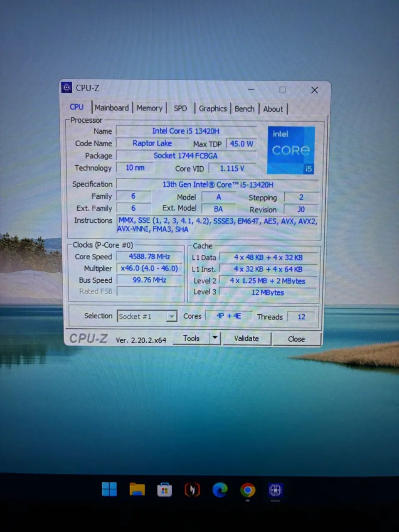Click the Ext. Family value 6
The width and height of the screenshot is (399, 532).
pyautogui.click(x=133, y=208)
